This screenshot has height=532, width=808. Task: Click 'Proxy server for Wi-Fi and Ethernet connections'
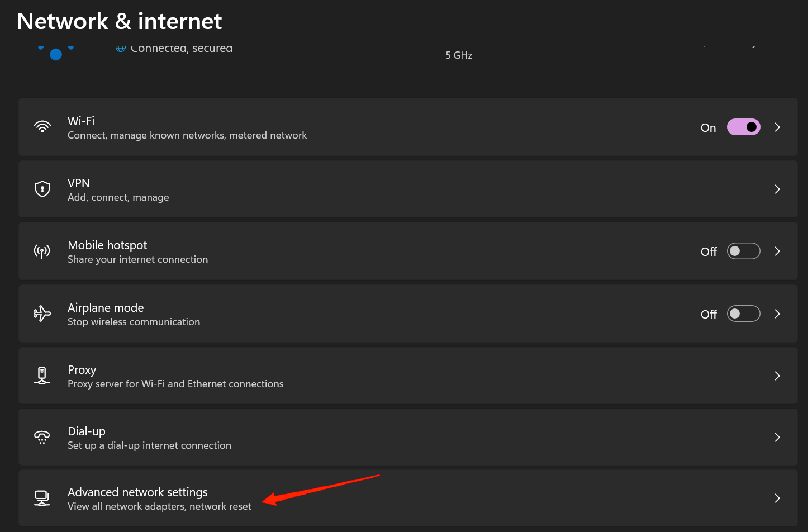175,384
